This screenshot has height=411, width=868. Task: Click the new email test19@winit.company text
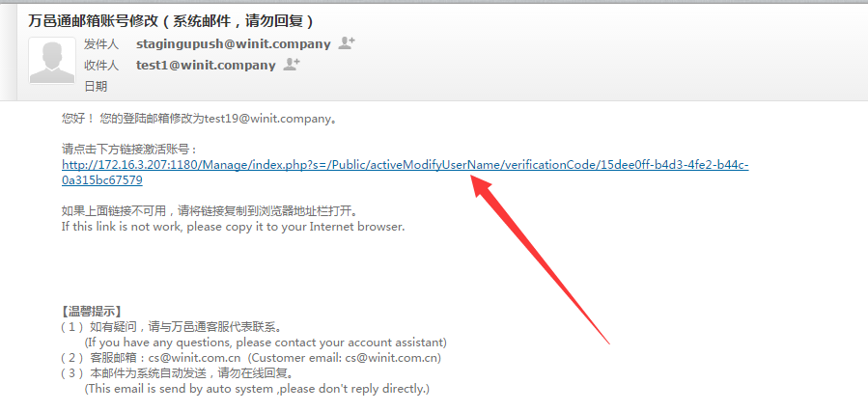pos(267,119)
